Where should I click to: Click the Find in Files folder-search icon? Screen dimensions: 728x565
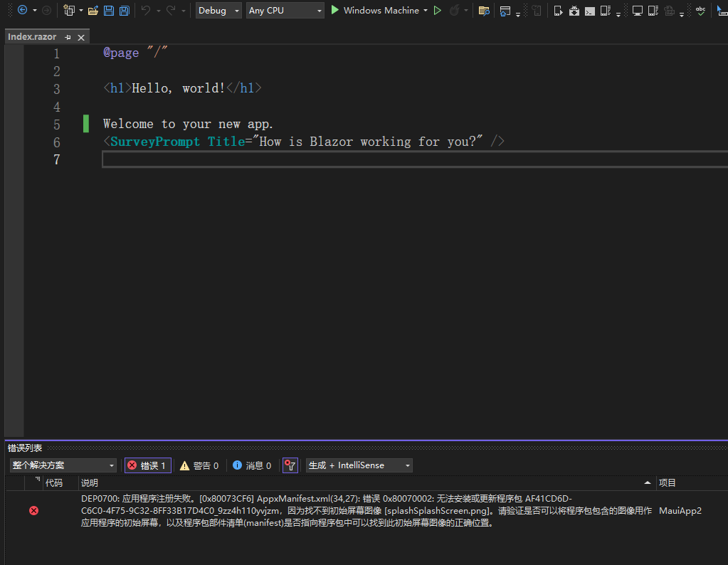pos(484,10)
